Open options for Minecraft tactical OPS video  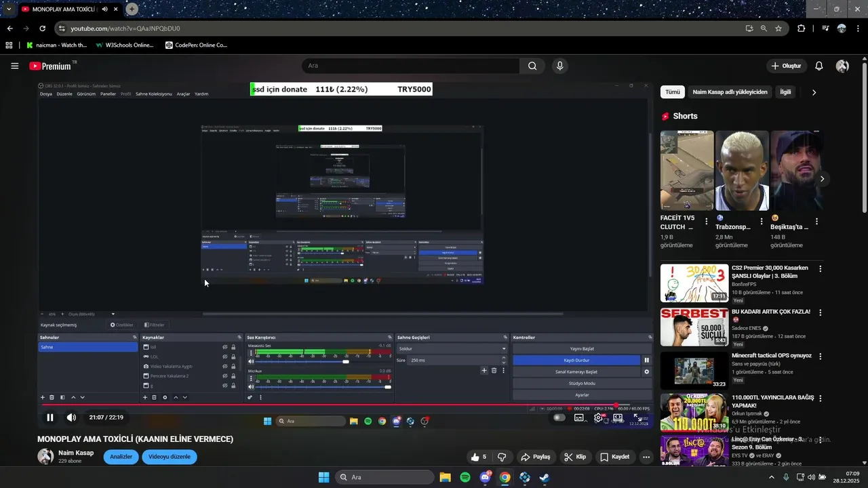point(821,356)
